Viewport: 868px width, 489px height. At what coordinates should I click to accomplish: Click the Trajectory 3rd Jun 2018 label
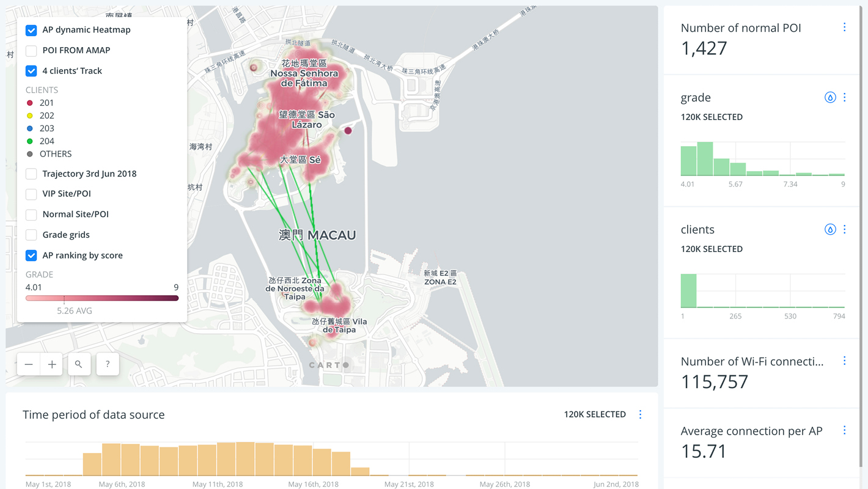click(89, 174)
